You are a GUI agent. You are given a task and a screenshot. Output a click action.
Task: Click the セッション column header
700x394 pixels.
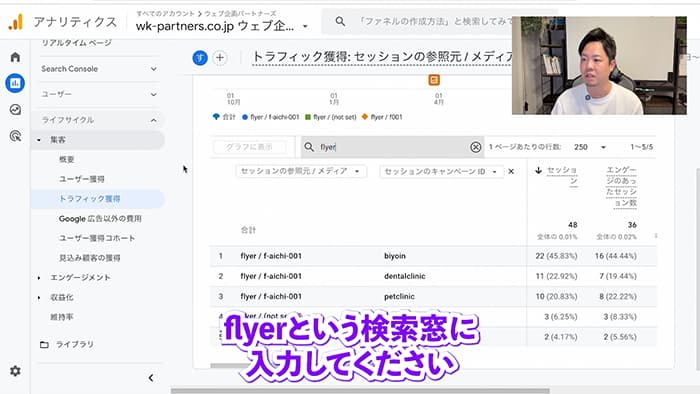(x=562, y=176)
